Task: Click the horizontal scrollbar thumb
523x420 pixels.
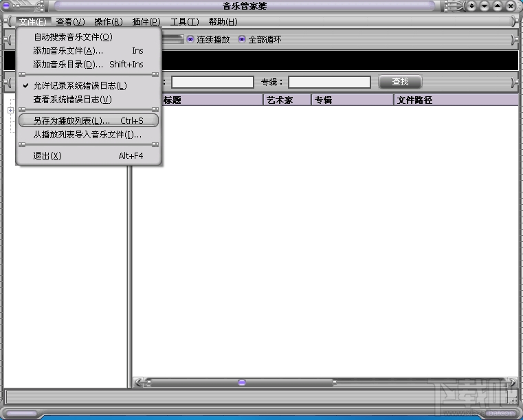Action: coord(242,382)
